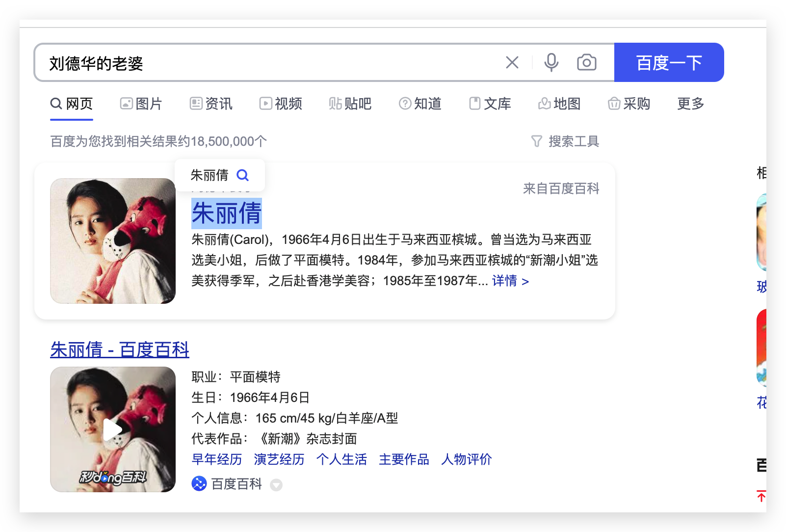
Task: Open the 资讯 news tab
Action: [x=211, y=104]
